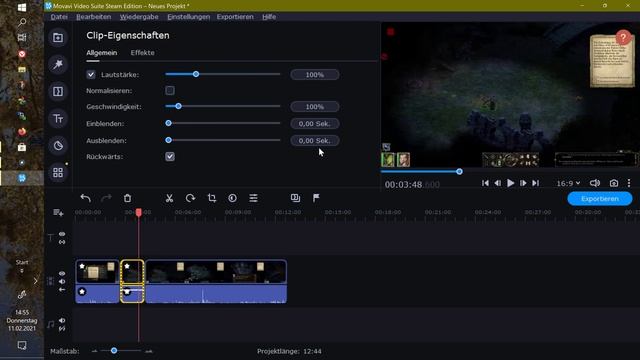This screenshot has width=640, height=360.
Task: Click the Einblenden 0,00 Sek. field
Action: [315, 124]
